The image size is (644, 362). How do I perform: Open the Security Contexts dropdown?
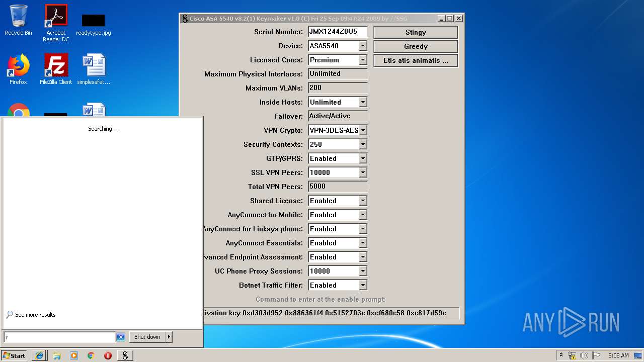(x=363, y=144)
